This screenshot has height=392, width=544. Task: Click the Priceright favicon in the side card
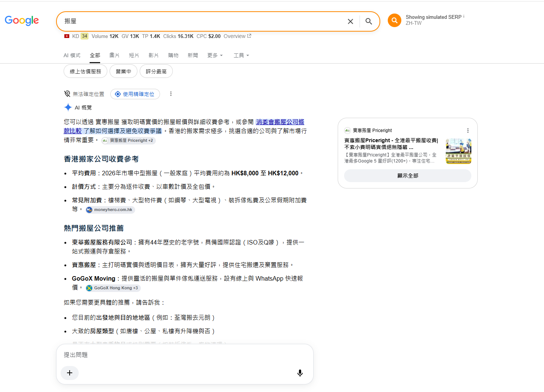tap(347, 130)
